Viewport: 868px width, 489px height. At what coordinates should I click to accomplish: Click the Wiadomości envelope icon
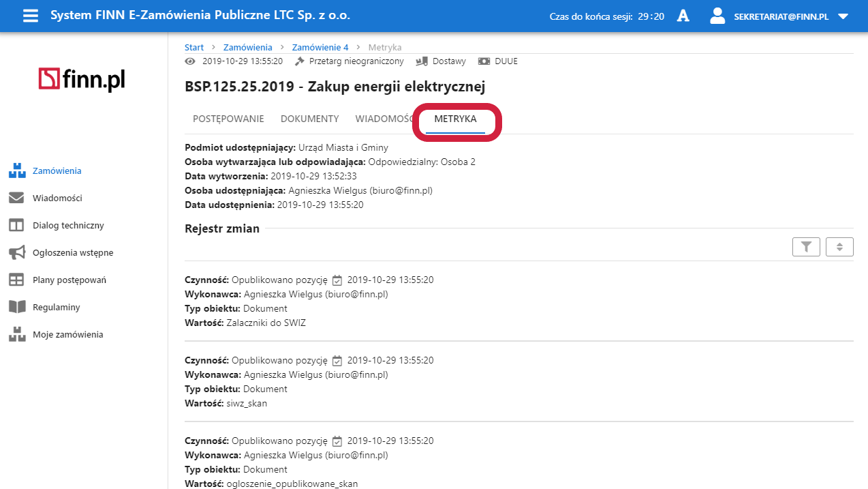pos(16,198)
